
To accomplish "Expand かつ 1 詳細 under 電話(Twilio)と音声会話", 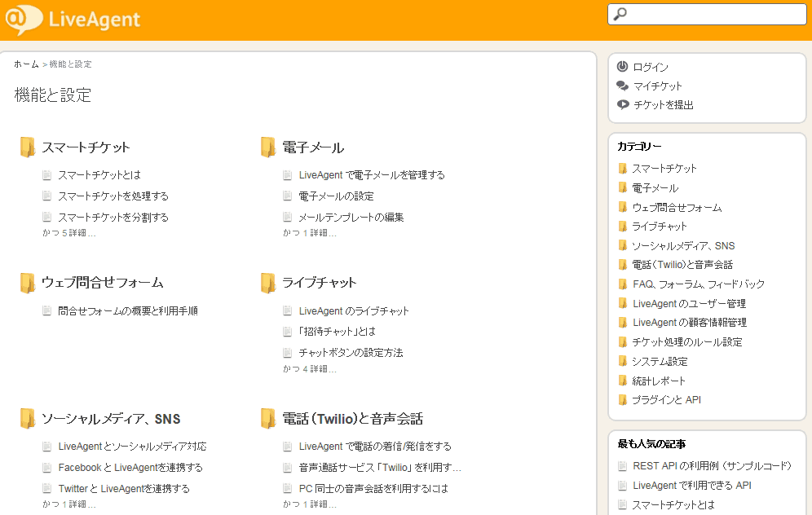I will pyautogui.click(x=310, y=504).
